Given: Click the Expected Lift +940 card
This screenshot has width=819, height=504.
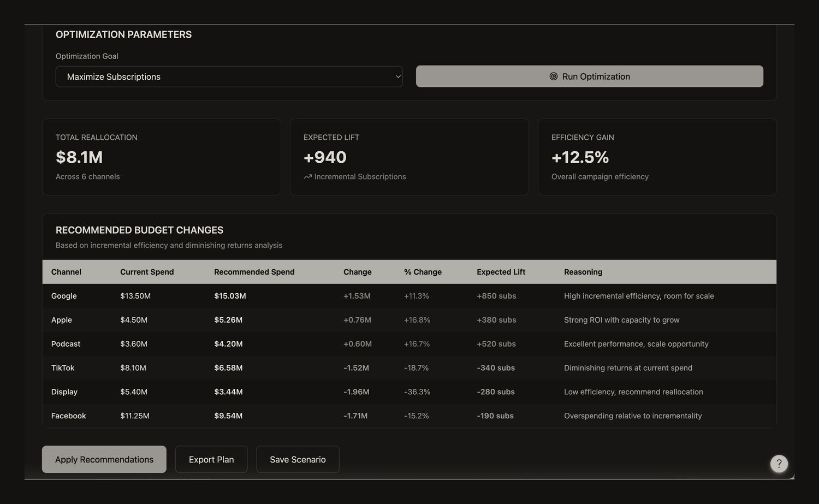Looking at the screenshot, I should pos(410,157).
